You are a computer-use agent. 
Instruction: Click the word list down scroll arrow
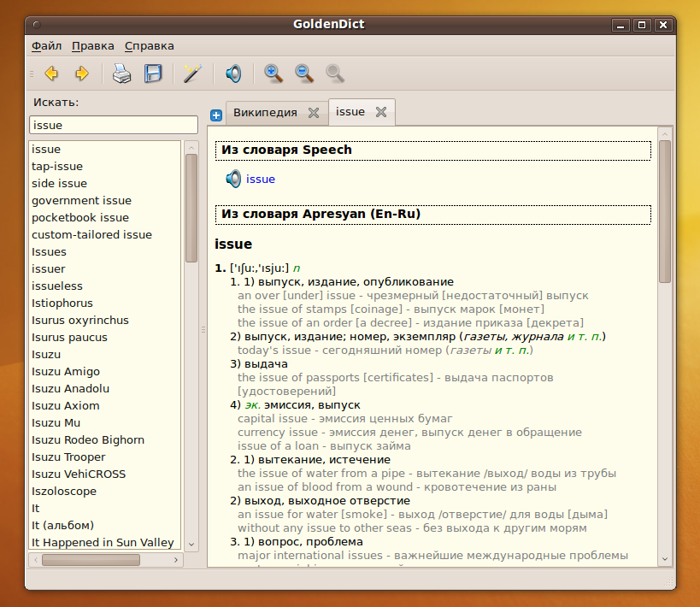tap(191, 544)
